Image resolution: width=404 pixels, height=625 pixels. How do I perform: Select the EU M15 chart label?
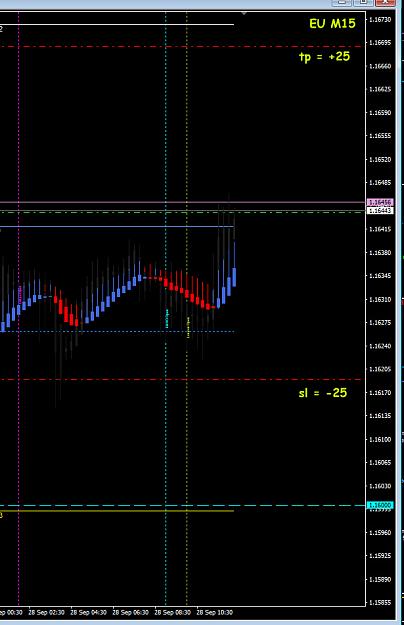pos(332,24)
